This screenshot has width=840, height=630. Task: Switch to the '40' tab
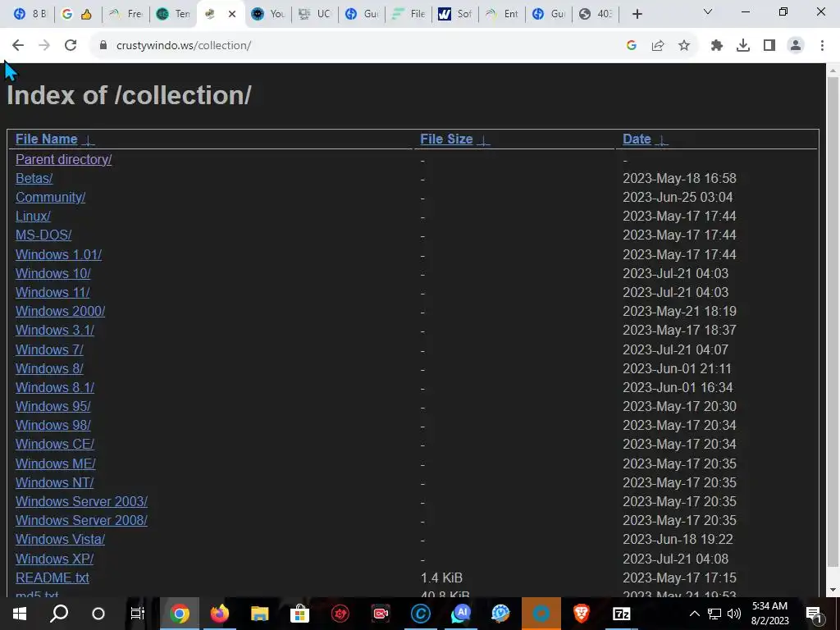tap(596, 14)
